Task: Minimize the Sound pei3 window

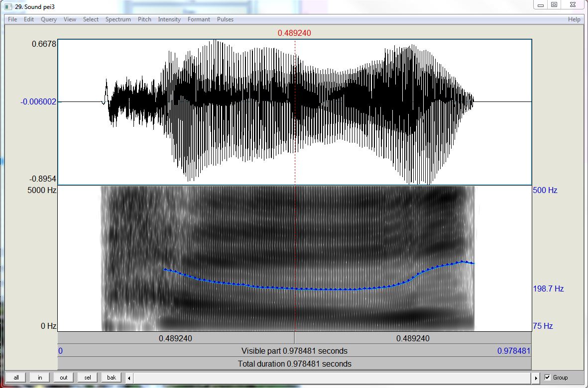Action: coord(541,5)
